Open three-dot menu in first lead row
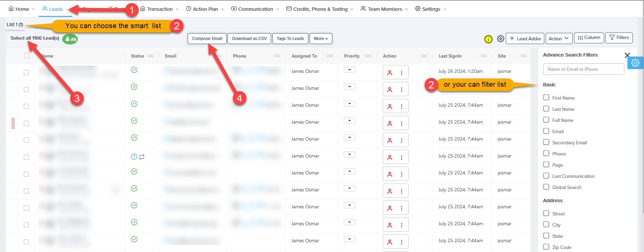 tap(402, 72)
